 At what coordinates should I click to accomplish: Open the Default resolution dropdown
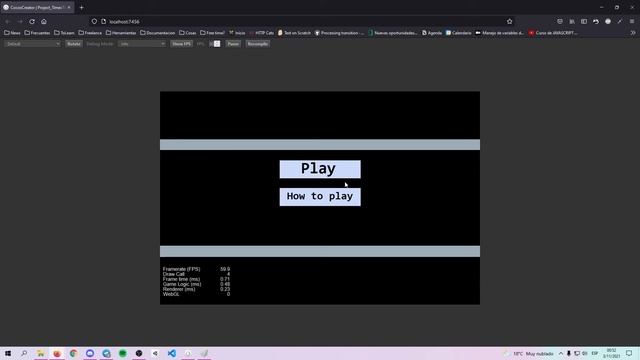[x=32, y=44]
